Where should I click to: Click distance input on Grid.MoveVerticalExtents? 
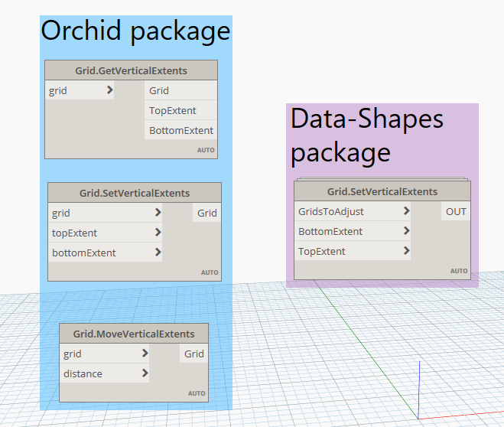[105, 373]
